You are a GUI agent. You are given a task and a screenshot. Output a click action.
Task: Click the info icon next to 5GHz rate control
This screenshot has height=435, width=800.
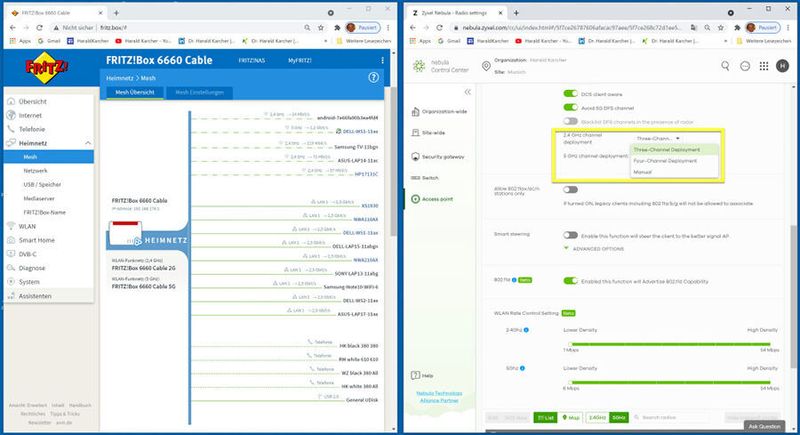(x=522, y=368)
